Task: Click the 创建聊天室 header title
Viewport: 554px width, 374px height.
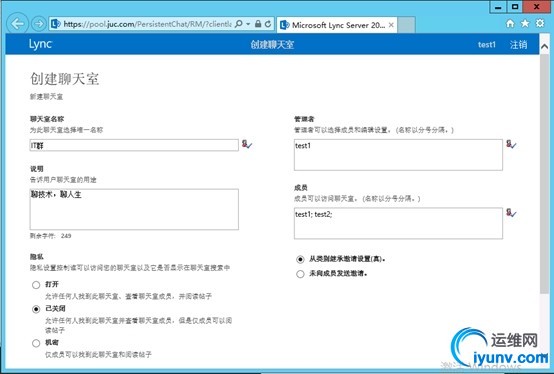Action: (x=272, y=44)
